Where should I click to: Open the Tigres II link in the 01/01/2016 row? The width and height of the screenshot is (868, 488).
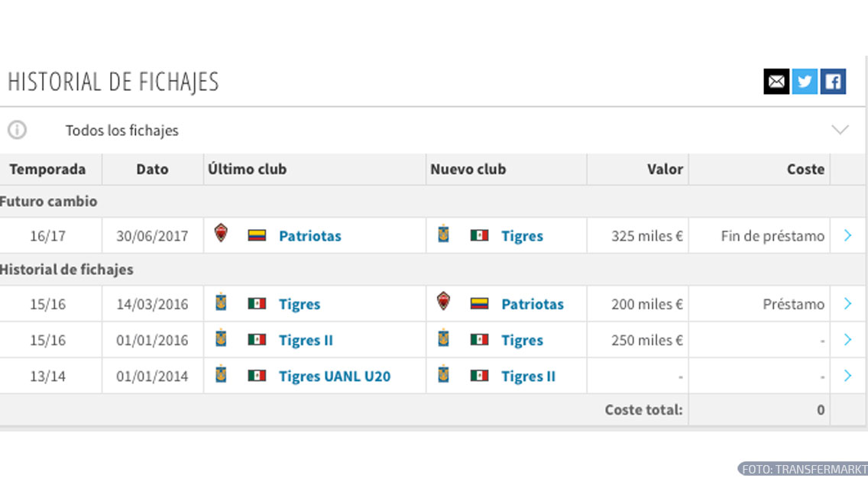[306, 341]
